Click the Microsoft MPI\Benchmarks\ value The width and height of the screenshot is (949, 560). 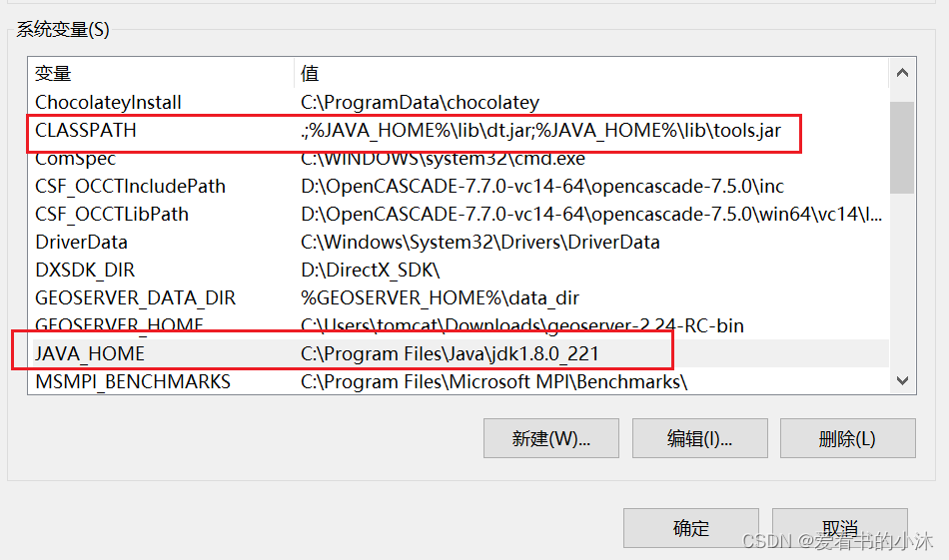pyautogui.click(x=493, y=381)
